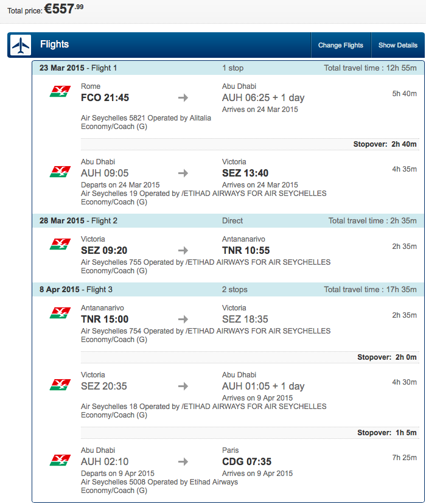Click Air Seychelles logo for SEZ 20:35 departure

(x=60, y=385)
